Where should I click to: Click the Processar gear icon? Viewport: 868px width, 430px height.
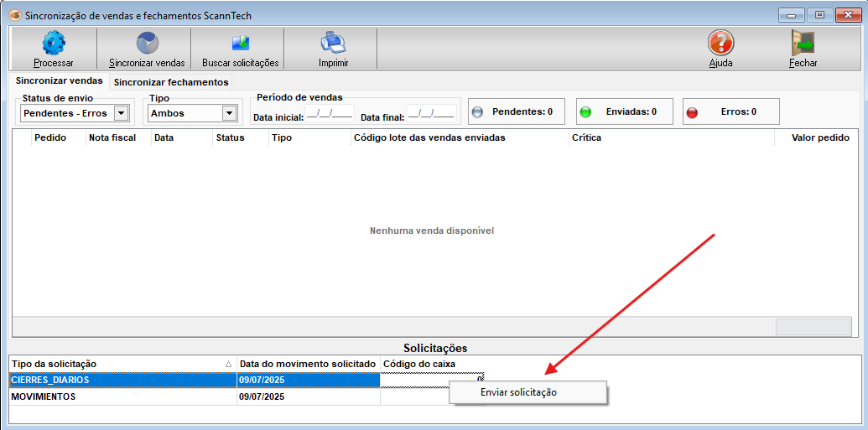coord(54,43)
